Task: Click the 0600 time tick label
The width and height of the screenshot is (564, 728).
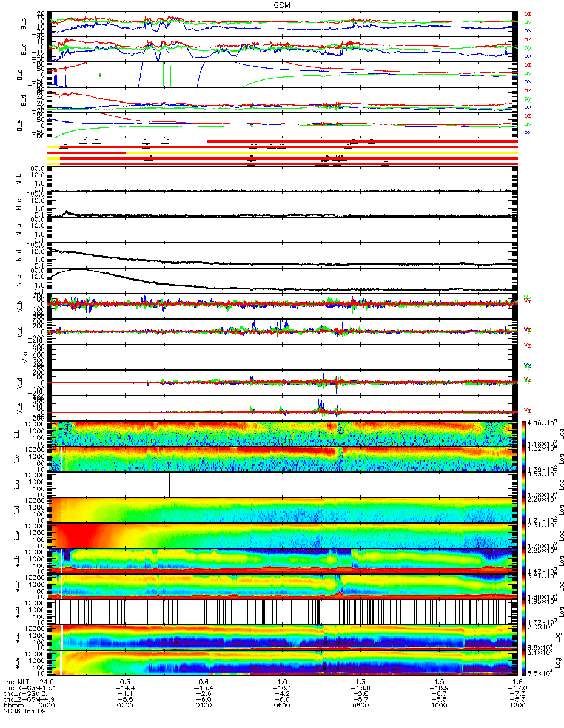Action: coord(282,706)
